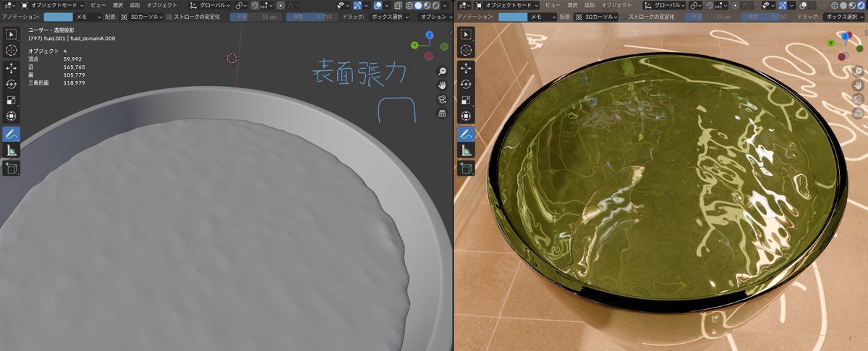Select the Scale tool in right viewport

pyautogui.click(x=467, y=100)
